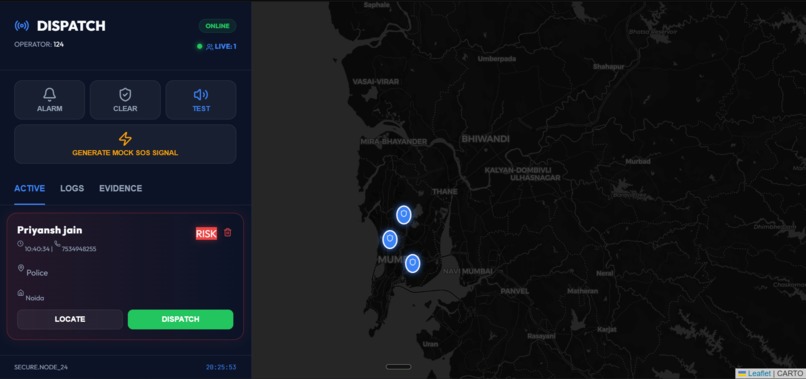Screen dimensions: 806x379
Task: Click the ONLINE status badge
Action: (217, 26)
